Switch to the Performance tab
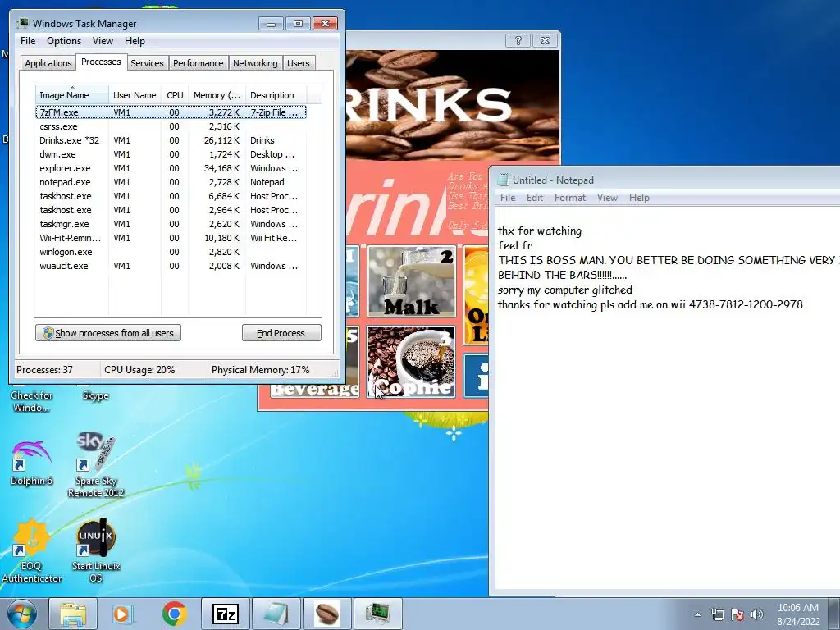This screenshot has height=630, width=840. click(x=198, y=63)
